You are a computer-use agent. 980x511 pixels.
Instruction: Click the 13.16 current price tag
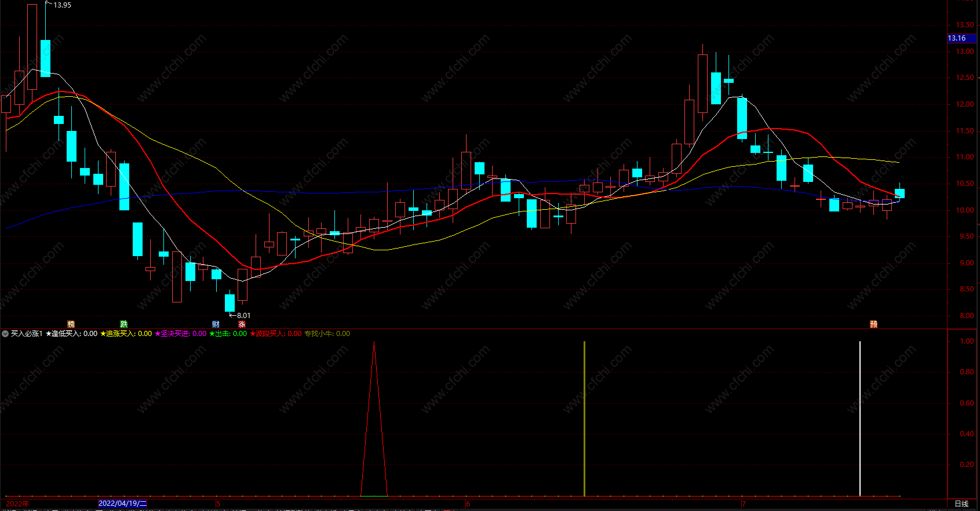tap(961, 38)
